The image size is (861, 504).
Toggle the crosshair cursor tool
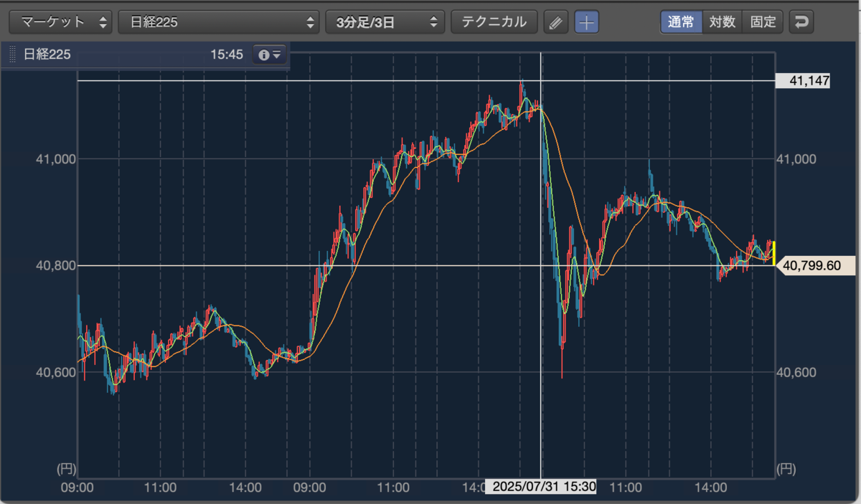coord(587,22)
